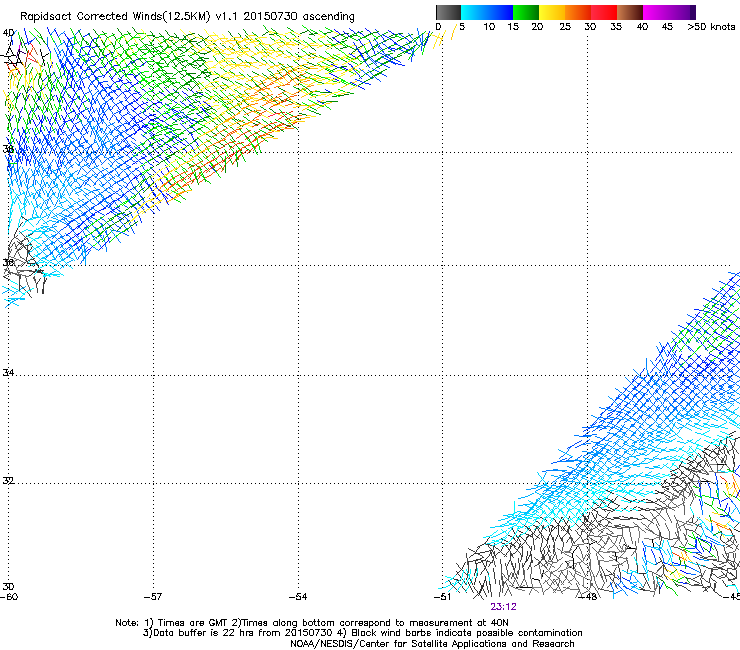This screenshot has height=650, width=740.
Task: Click the -57 longitude axis label
Action: (153, 597)
